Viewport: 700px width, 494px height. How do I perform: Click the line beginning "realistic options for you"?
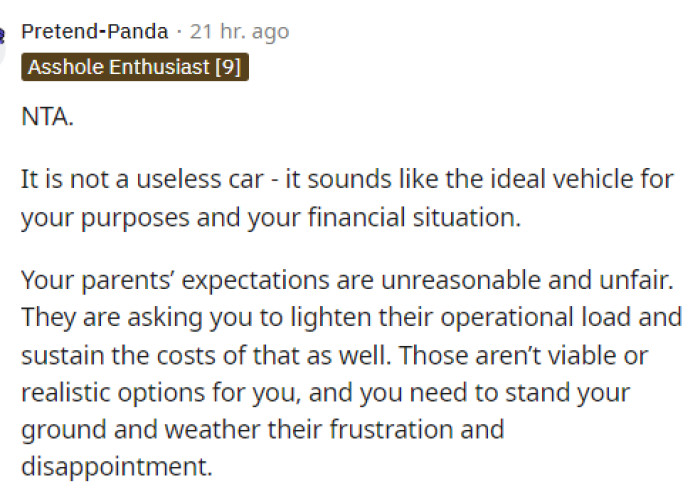tap(325, 393)
